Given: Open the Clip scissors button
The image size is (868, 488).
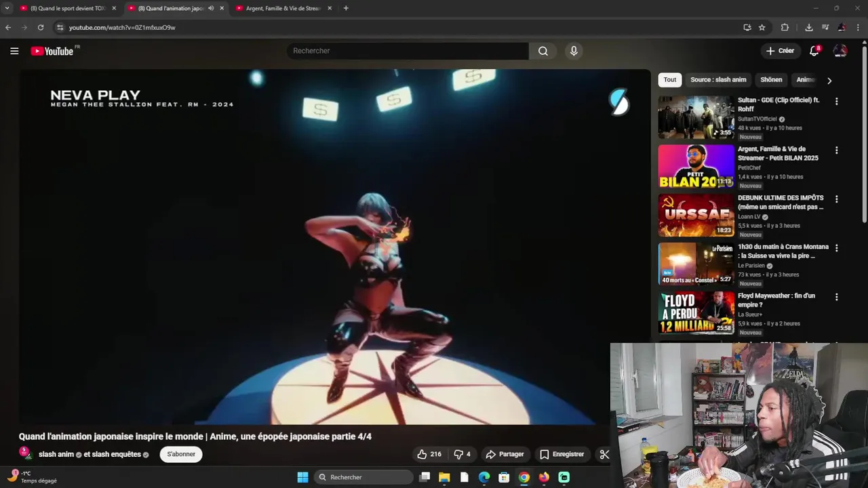Looking at the screenshot, I should click(x=604, y=454).
